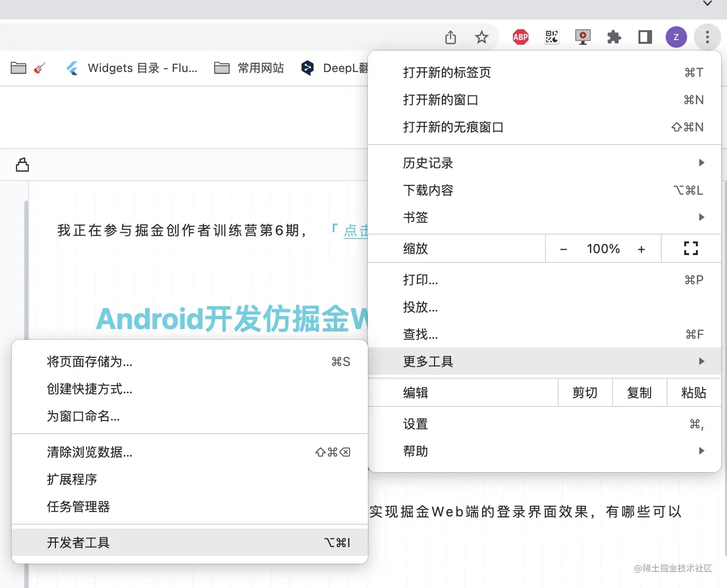Open the DeepL bookmark
Image resolution: width=727 pixels, height=588 pixels.
click(334, 68)
